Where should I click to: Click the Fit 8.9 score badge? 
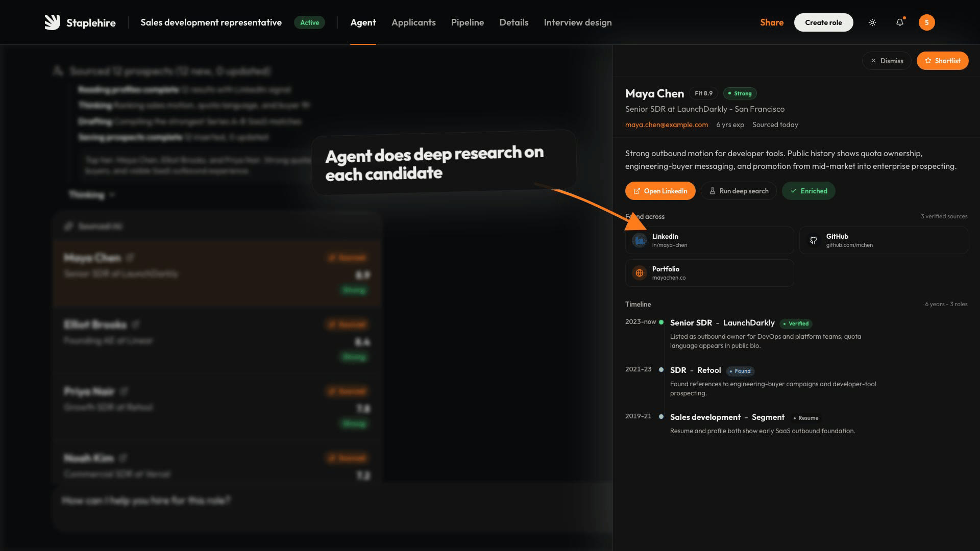click(x=703, y=93)
